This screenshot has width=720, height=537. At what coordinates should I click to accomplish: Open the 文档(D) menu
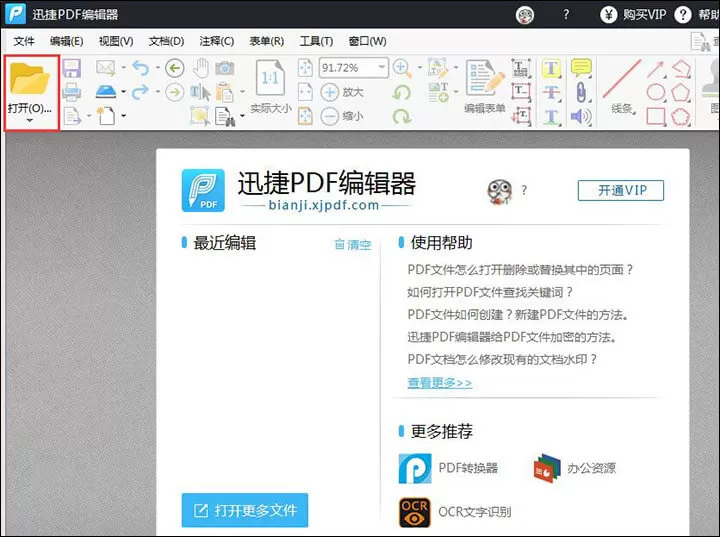[166, 41]
